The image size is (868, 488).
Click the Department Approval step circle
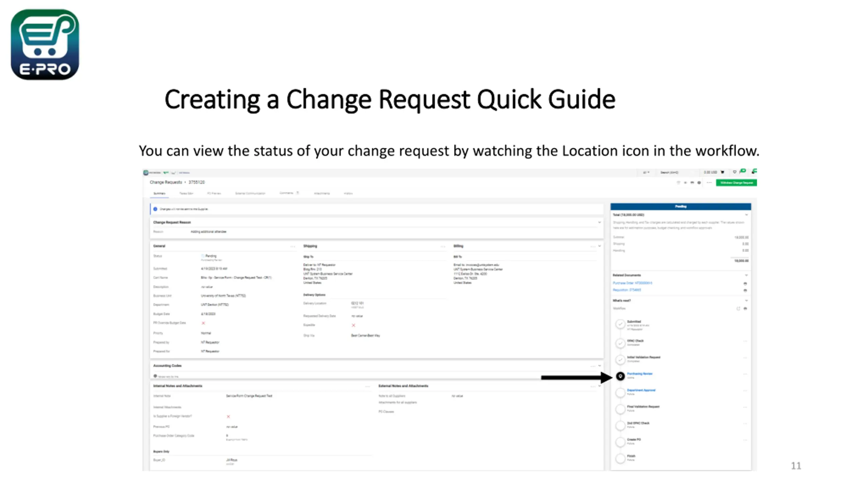click(620, 393)
